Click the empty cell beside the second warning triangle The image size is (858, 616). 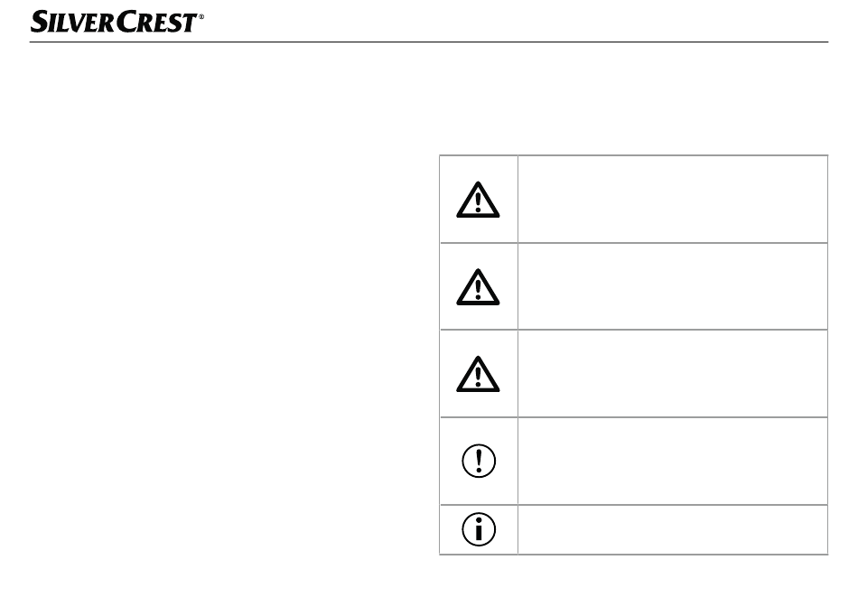(673, 286)
